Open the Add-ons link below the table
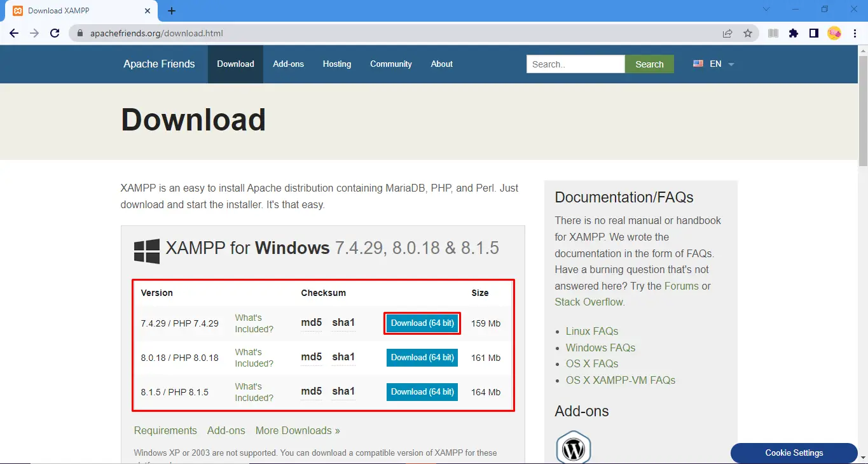This screenshot has width=868, height=464. coord(226,431)
